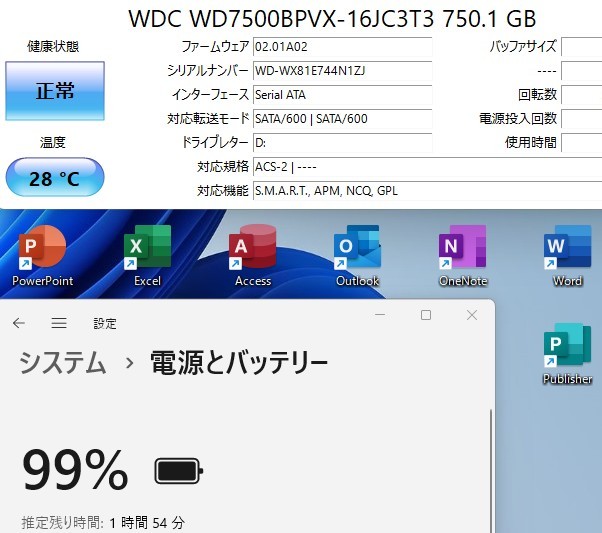Viewport: 602px width, 533px height.
Task: Click the 対応機能 label
Action: click(x=223, y=190)
